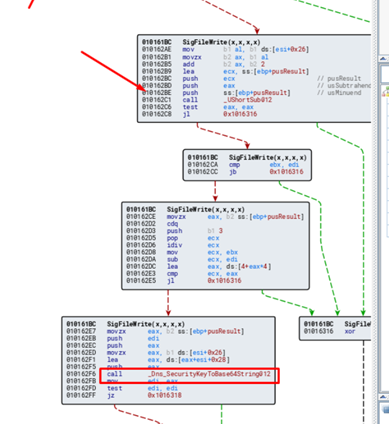Collapse the lower right side panel arrow

click(383, 396)
